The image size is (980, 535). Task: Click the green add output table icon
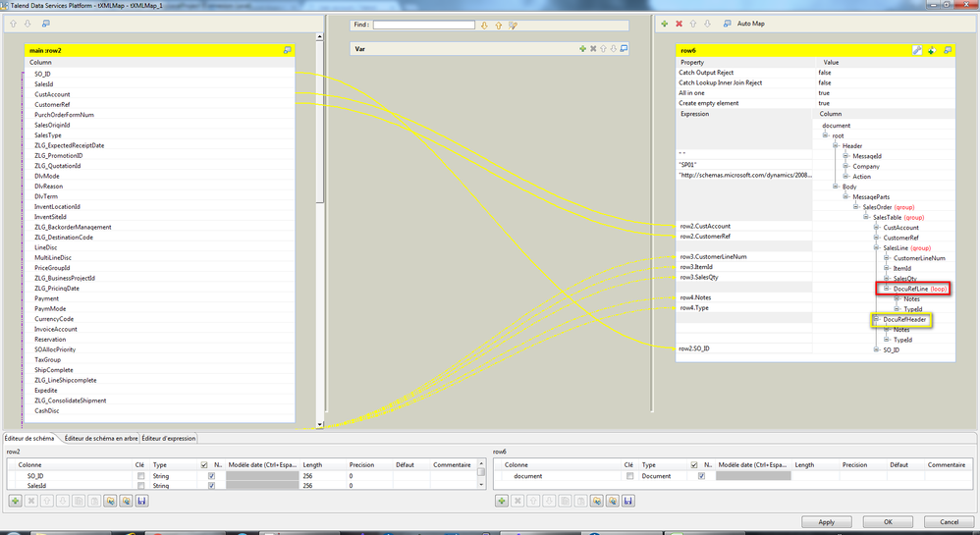pos(665,23)
